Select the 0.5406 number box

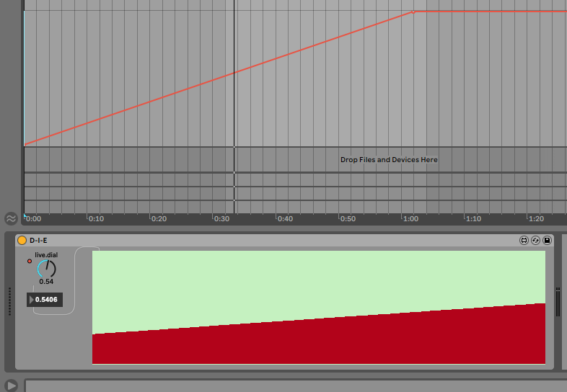click(x=45, y=300)
